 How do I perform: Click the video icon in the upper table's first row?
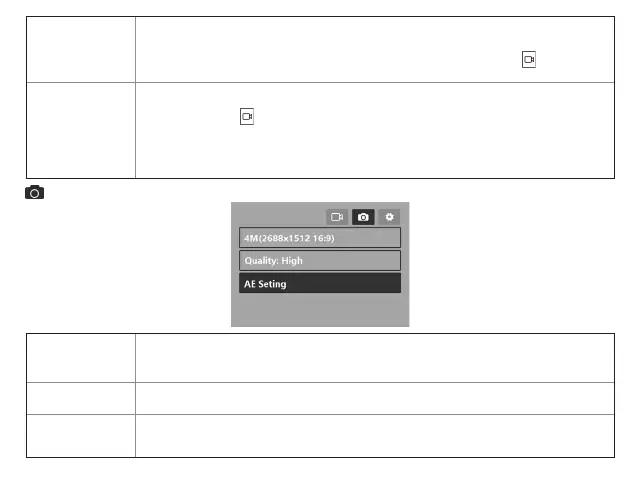(x=529, y=60)
